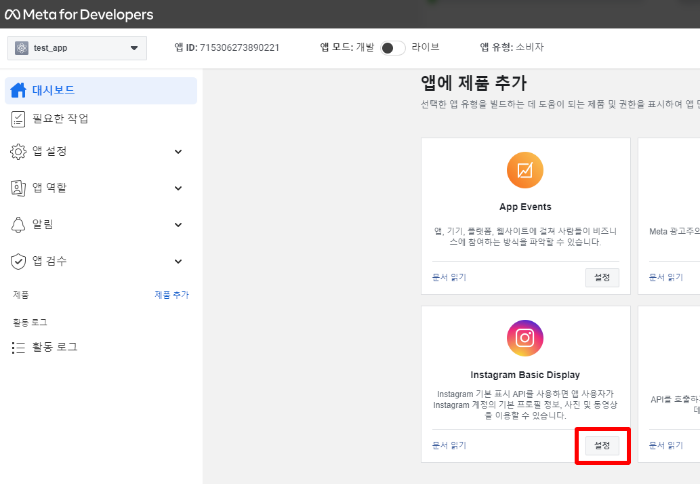Click the test_app gear icon

click(x=21, y=48)
